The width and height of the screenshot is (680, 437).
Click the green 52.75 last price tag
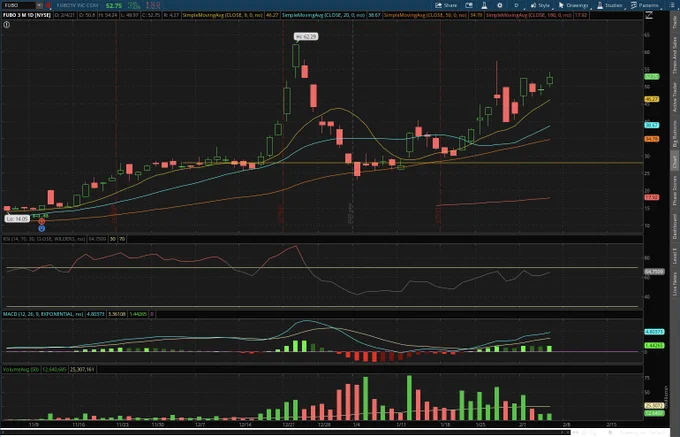point(652,77)
